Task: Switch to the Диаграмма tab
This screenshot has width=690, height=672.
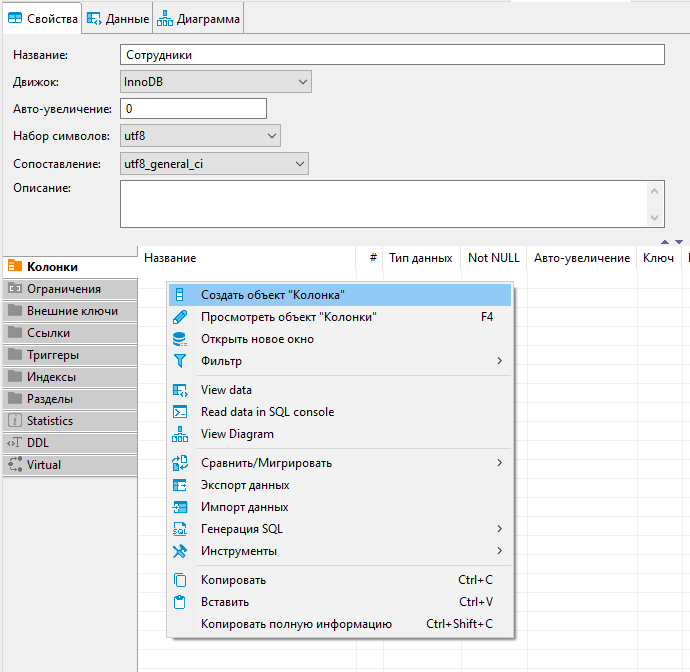Action: coord(198,18)
